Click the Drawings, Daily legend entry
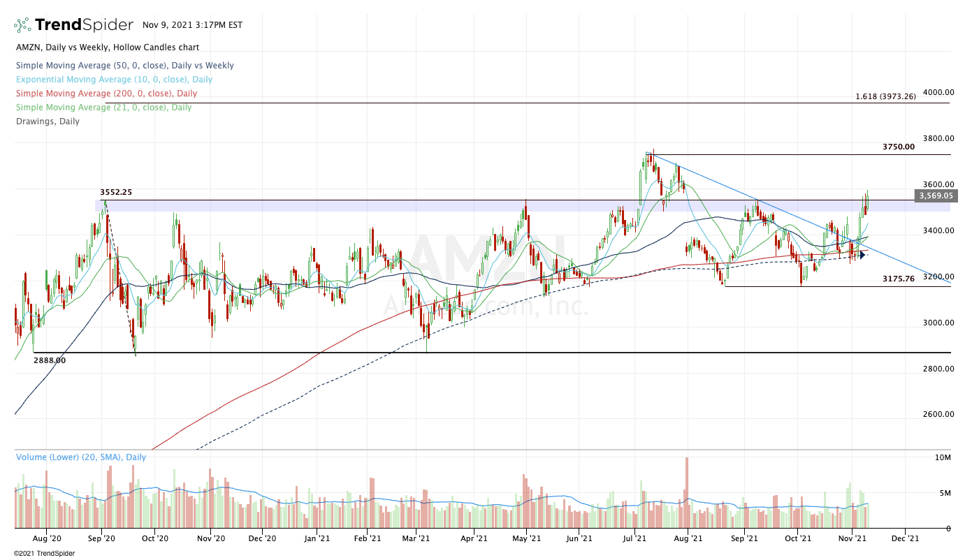Viewport: 972px width, 560px height. tap(48, 121)
